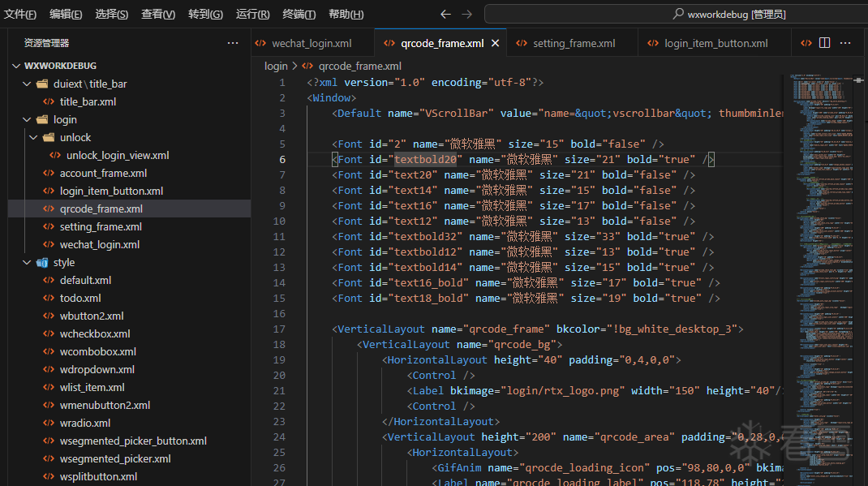Open the 运行(R) menu
868x486 pixels.
pyautogui.click(x=252, y=14)
